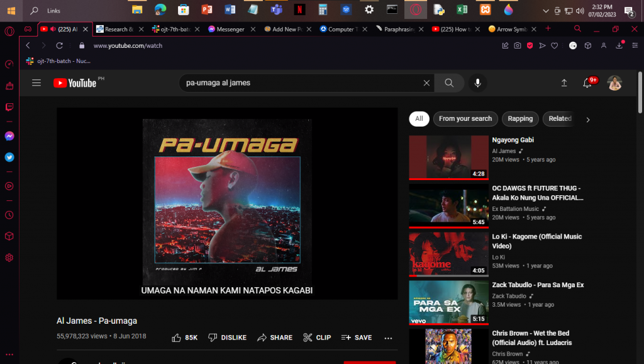Open the YouTube account avatar menu
The height and width of the screenshot is (364, 644).
point(615,83)
